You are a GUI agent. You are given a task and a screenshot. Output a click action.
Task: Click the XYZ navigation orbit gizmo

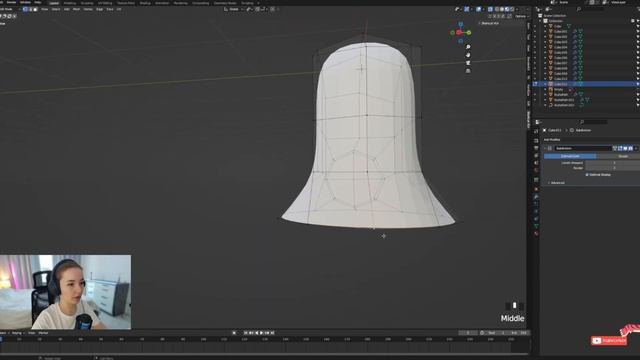point(460,32)
